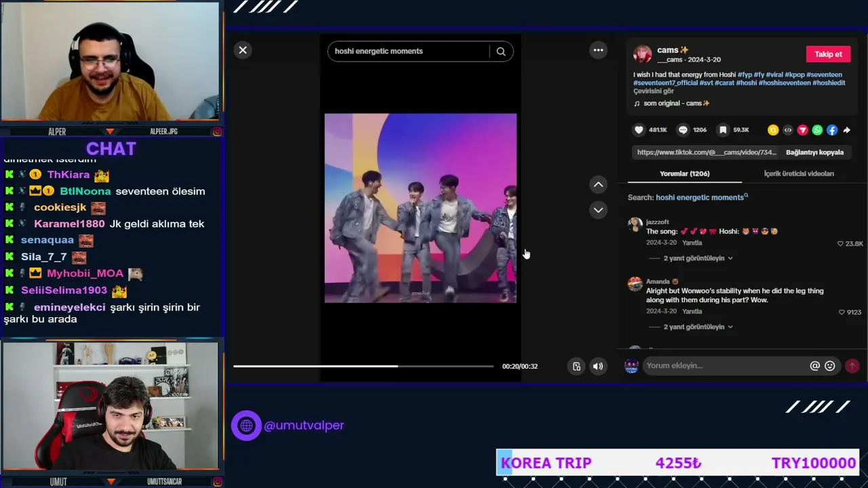The width and height of the screenshot is (868, 488).
Task: Close the TikTok video viewer
Action: pyautogui.click(x=243, y=50)
